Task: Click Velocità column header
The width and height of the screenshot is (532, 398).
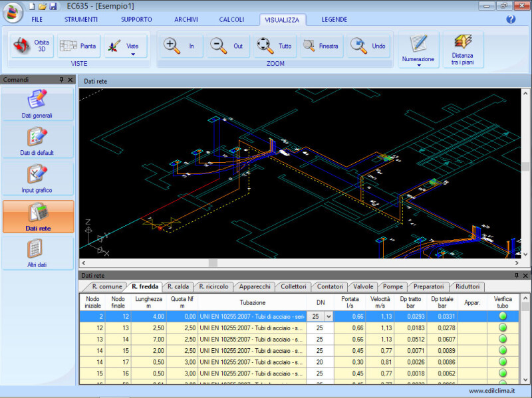Action: (x=380, y=302)
